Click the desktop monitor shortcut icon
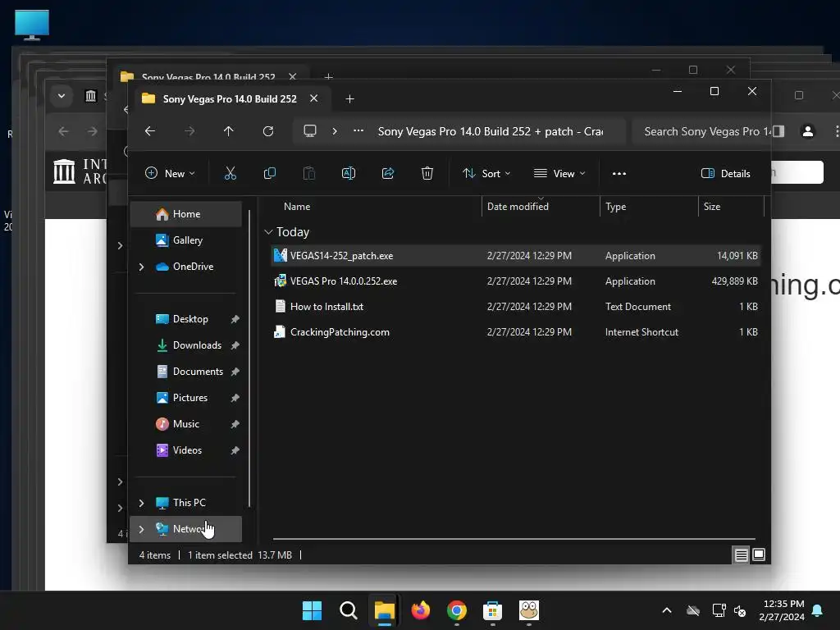Viewport: 840px width, 630px height. [32, 25]
